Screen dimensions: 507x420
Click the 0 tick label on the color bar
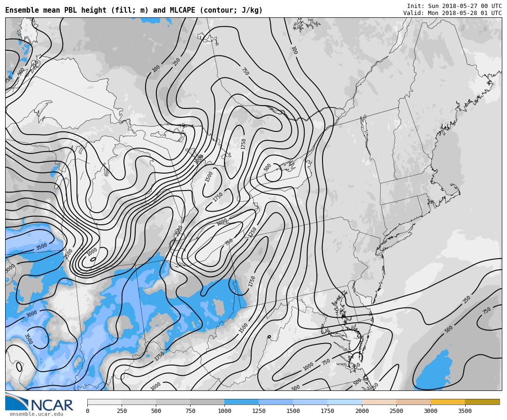point(88,411)
